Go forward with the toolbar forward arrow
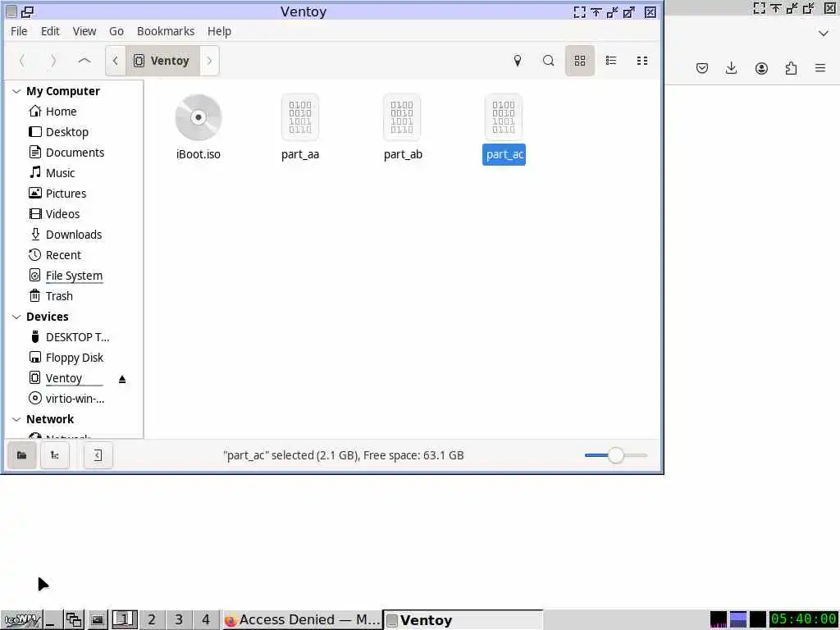The width and height of the screenshot is (840, 630). click(x=53, y=61)
